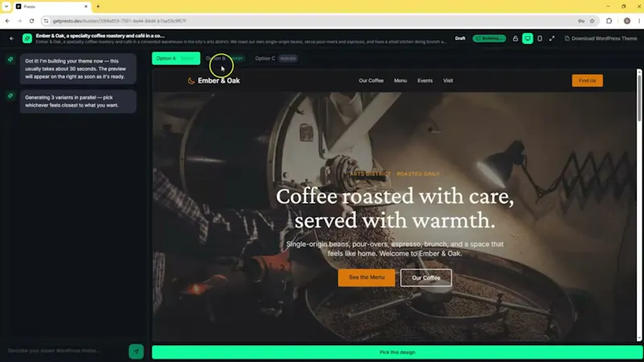Open browser extensions puzzle icon
Viewport: 644px width, 362px height.
point(609,21)
